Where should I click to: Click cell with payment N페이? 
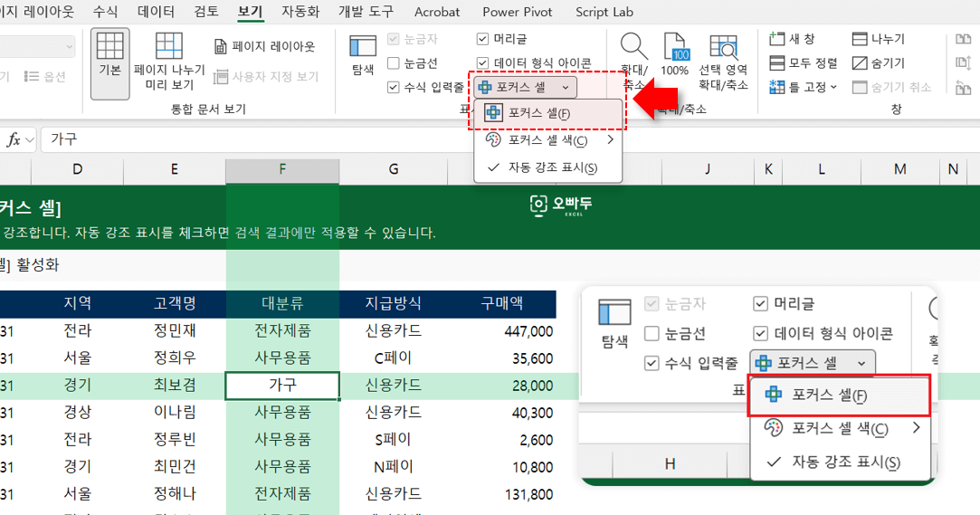[393, 467]
